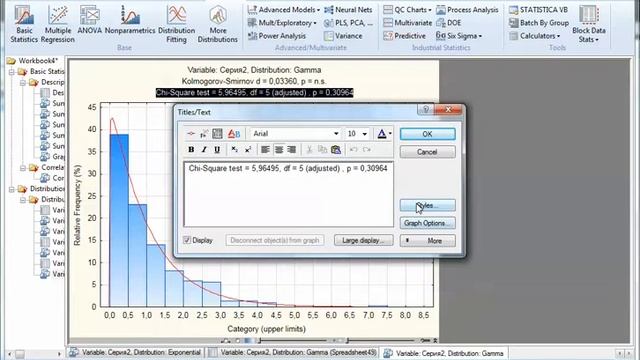Screen dimensions: 640x360
Task: Toggle the Display checkbox
Action: point(187,240)
